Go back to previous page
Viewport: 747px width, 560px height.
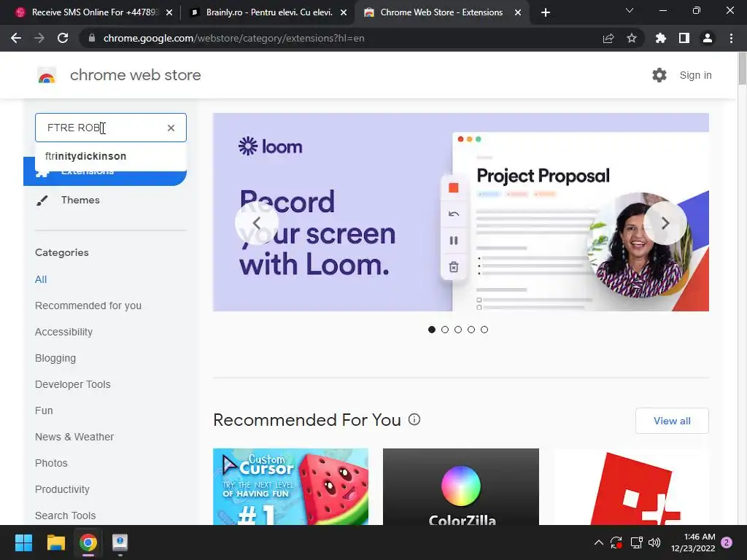point(16,38)
